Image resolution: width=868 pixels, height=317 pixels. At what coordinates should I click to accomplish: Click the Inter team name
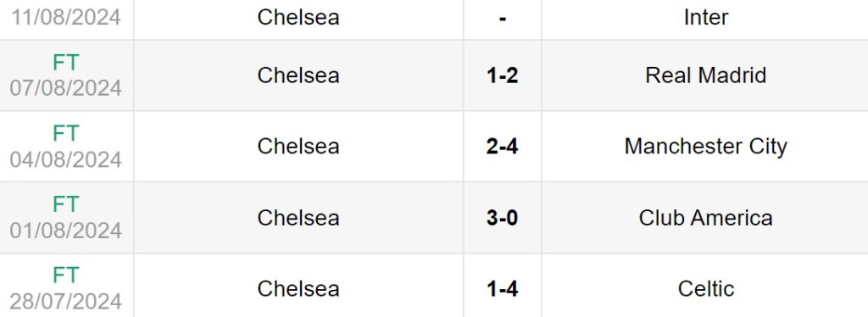705,17
